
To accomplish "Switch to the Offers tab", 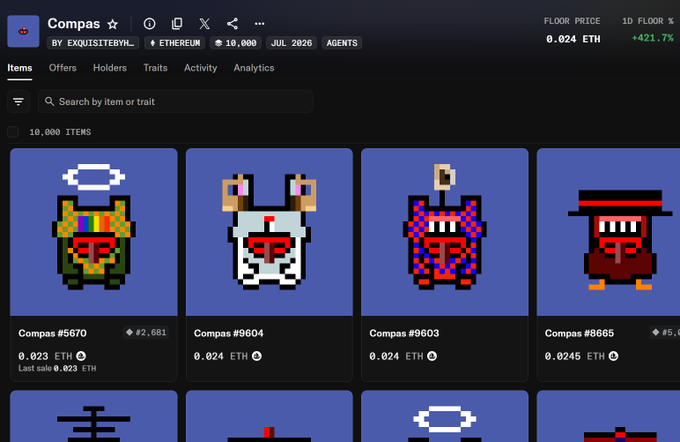I will click(62, 68).
